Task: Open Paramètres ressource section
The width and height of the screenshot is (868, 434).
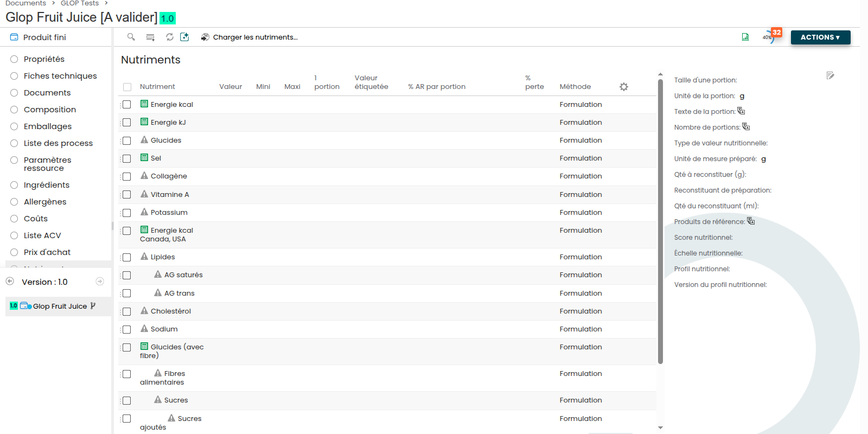Action: 47,164
